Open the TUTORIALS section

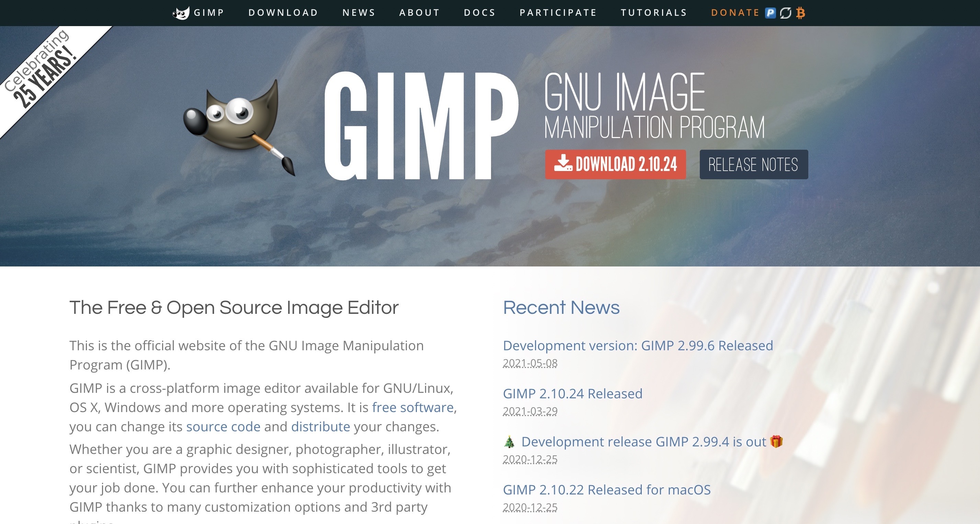653,12
